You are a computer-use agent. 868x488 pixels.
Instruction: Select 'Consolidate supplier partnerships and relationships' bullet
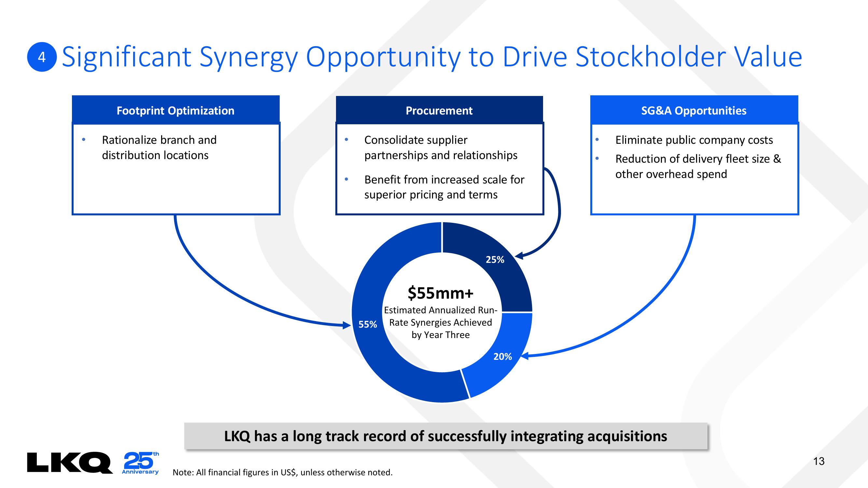point(441,147)
